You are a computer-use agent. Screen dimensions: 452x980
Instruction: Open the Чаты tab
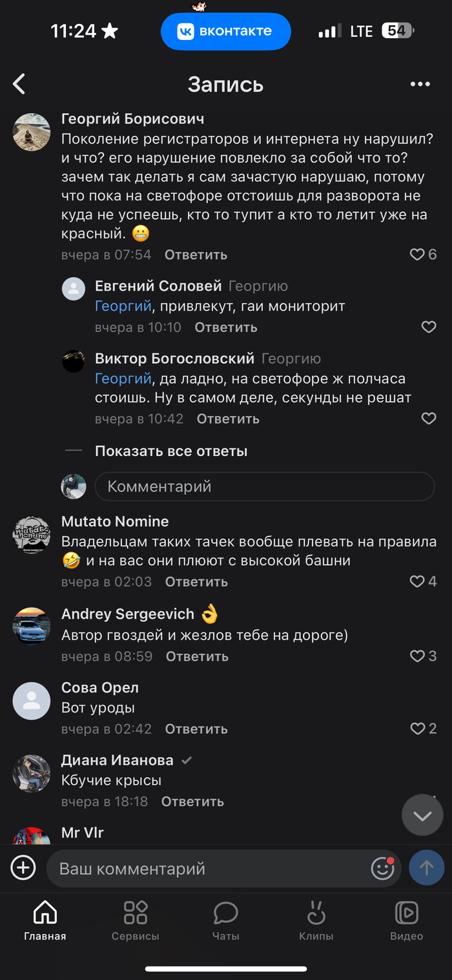tap(226, 921)
